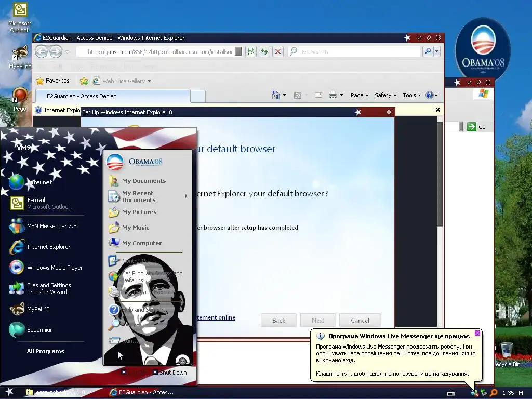The image size is (532, 399).
Task: Open the Safety menu in the command bar
Action: [385, 96]
